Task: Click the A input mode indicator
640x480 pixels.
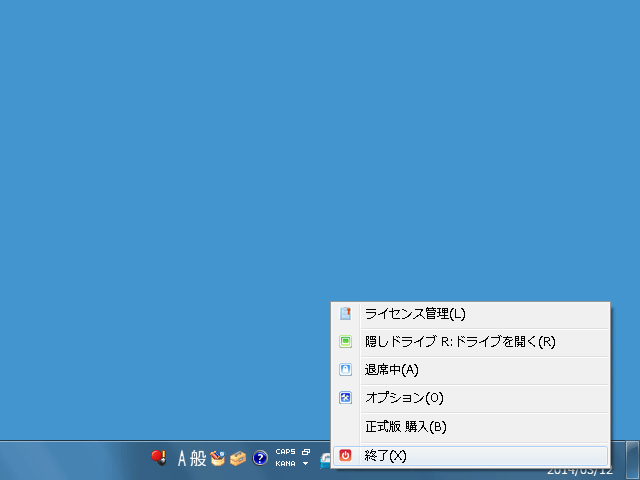Action: (182, 458)
